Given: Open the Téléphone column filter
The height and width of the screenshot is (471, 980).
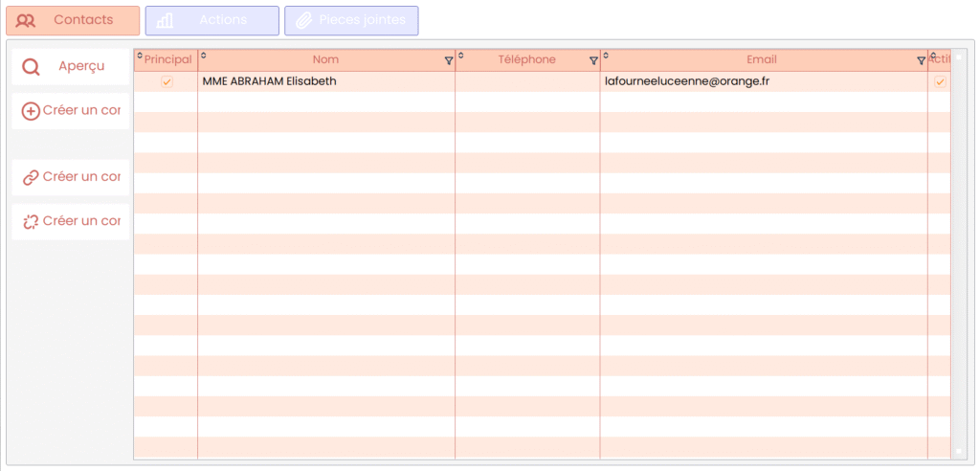Looking at the screenshot, I should tap(592, 60).
